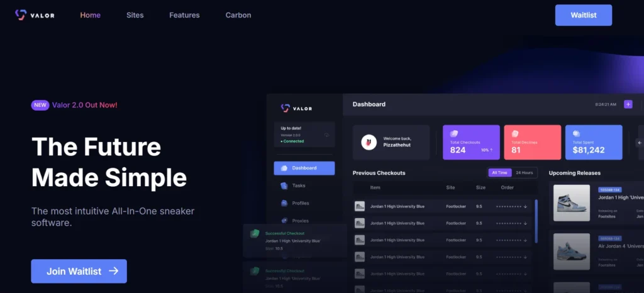The width and height of the screenshot is (644, 293).
Task: Go to the Sites nav item
Action: point(135,15)
